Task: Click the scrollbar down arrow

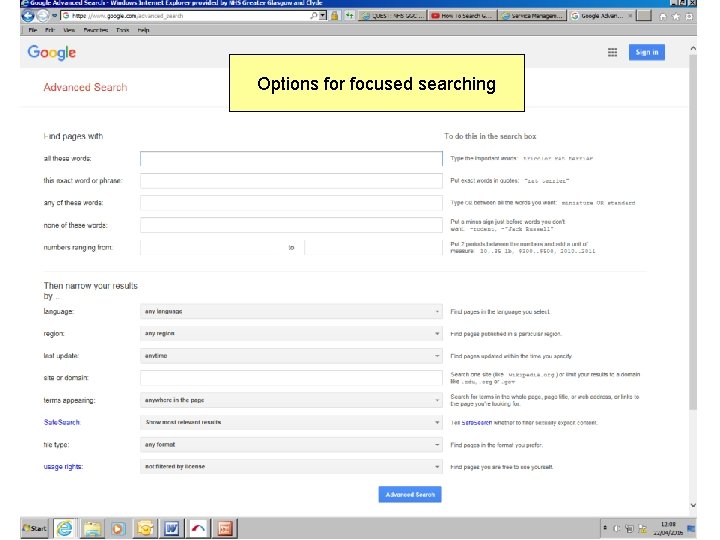Action: tap(693, 505)
